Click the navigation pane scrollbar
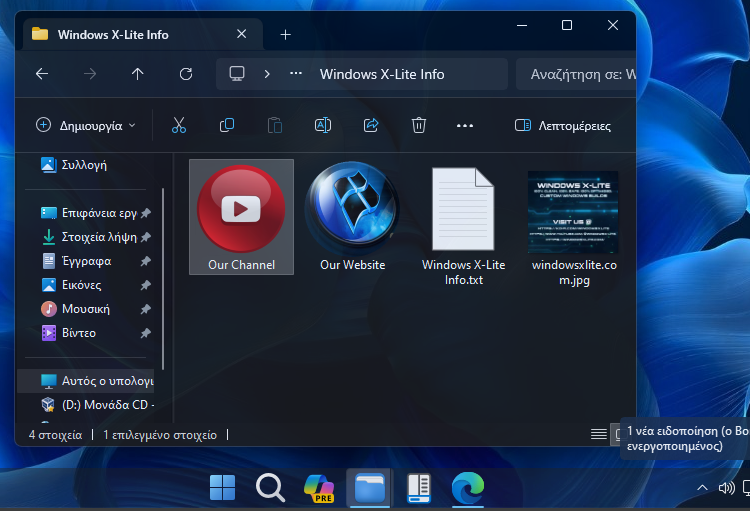 163,278
